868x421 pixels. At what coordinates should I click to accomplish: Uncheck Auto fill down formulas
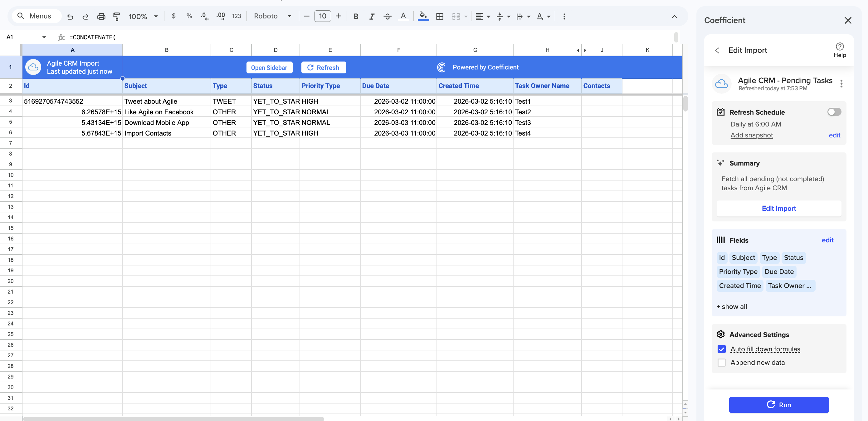(x=721, y=349)
